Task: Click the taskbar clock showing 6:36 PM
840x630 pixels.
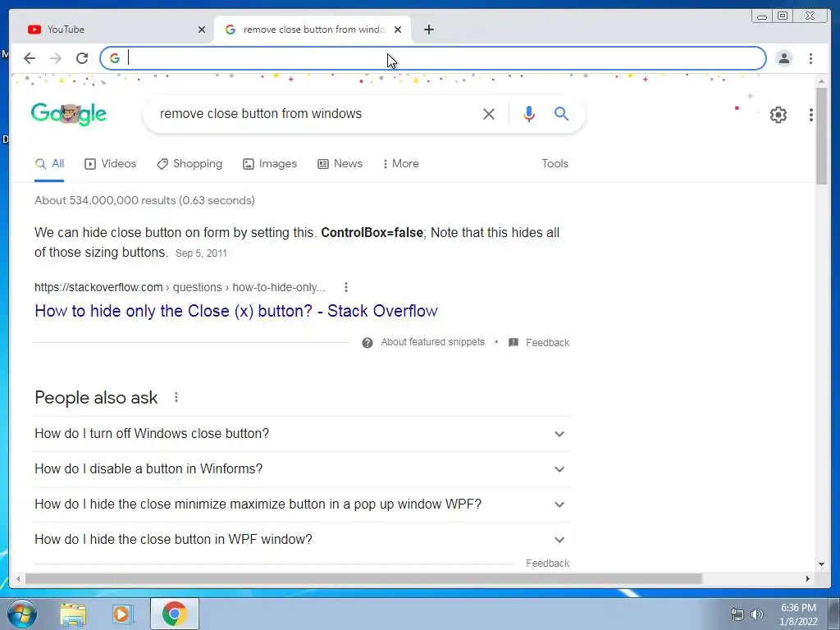Action: pyautogui.click(x=798, y=614)
